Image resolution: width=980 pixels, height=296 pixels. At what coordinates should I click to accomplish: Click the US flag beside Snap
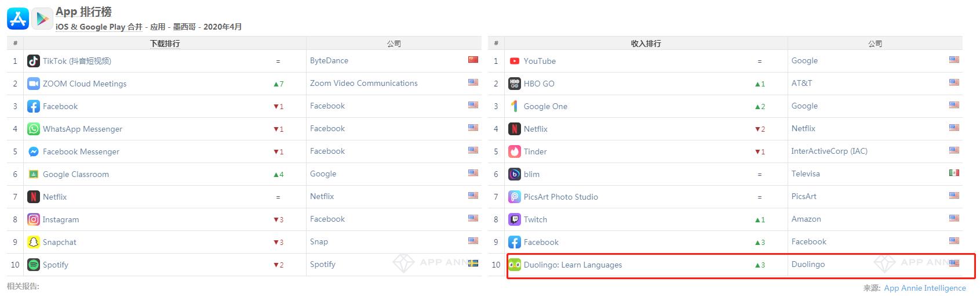coord(473,240)
